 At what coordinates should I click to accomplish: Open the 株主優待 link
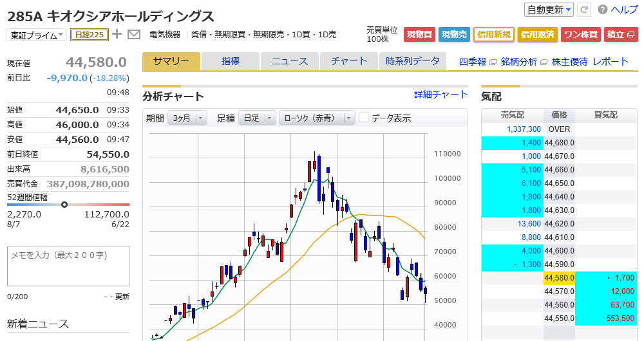point(570,62)
